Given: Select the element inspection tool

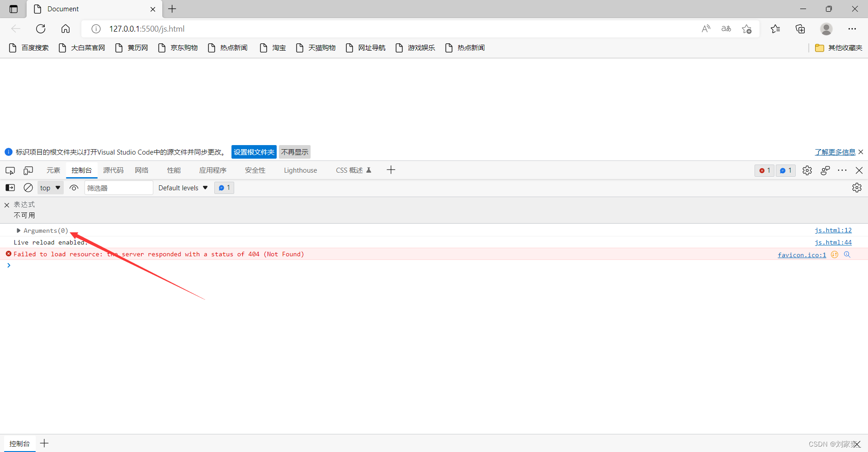Looking at the screenshot, I should point(9,170).
